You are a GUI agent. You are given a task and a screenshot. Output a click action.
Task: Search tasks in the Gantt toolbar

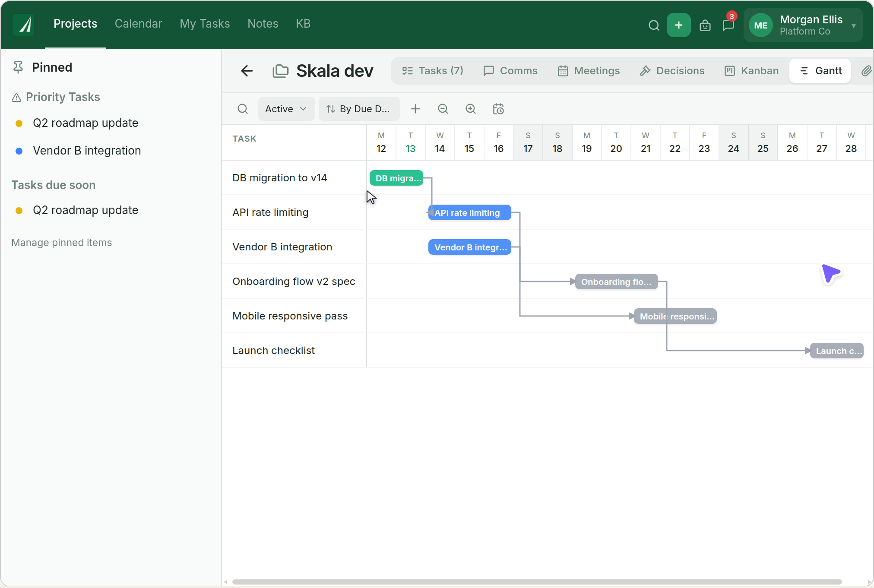tap(243, 109)
